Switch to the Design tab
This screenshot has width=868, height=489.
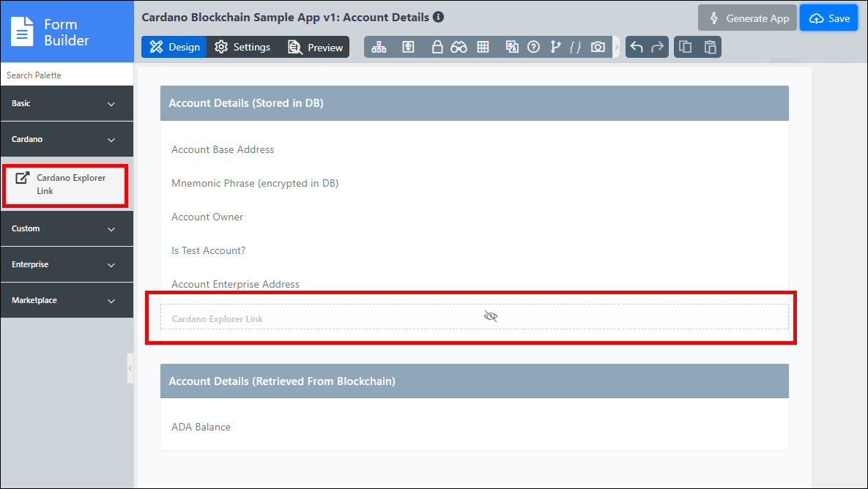tap(174, 47)
